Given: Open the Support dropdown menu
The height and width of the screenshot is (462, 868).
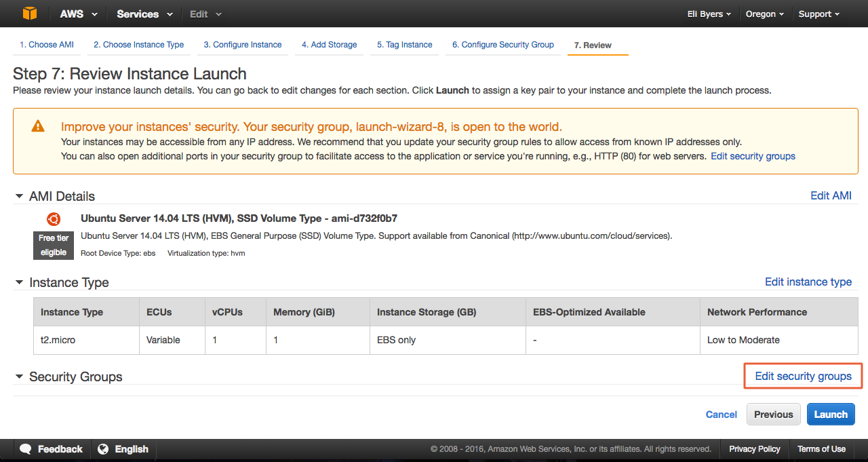Looking at the screenshot, I should click(818, 14).
